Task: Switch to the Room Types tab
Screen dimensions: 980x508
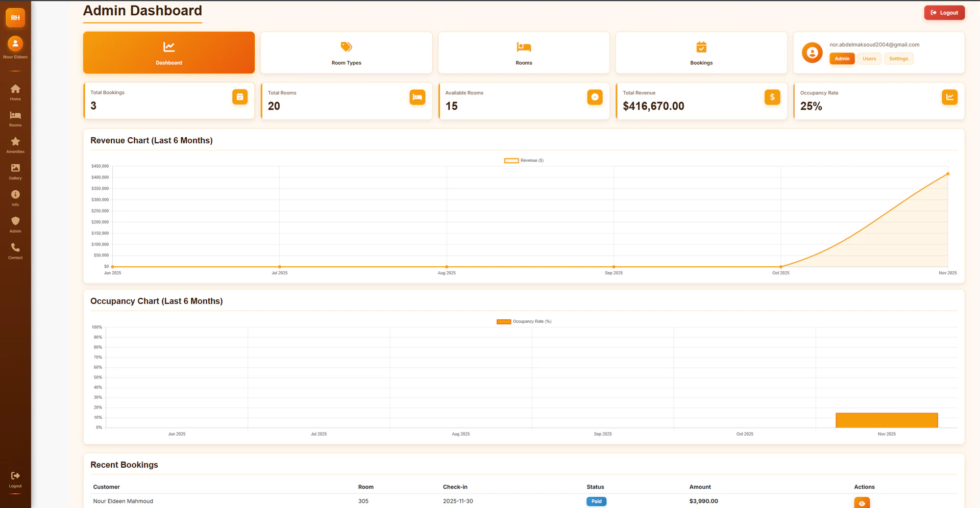Action: click(347, 53)
